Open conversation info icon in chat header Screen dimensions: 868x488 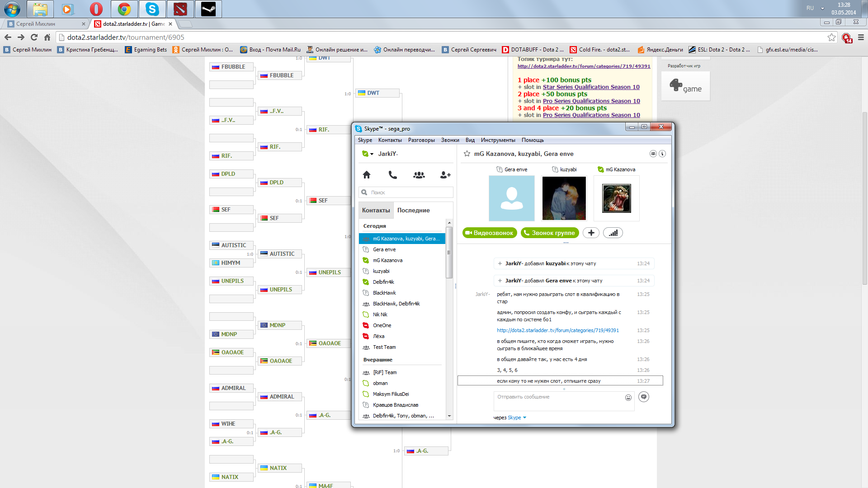662,154
